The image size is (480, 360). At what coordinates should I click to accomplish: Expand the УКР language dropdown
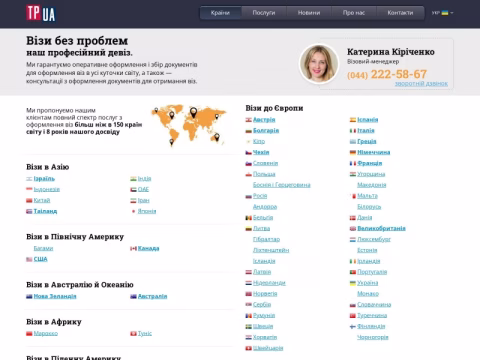(442, 13)
